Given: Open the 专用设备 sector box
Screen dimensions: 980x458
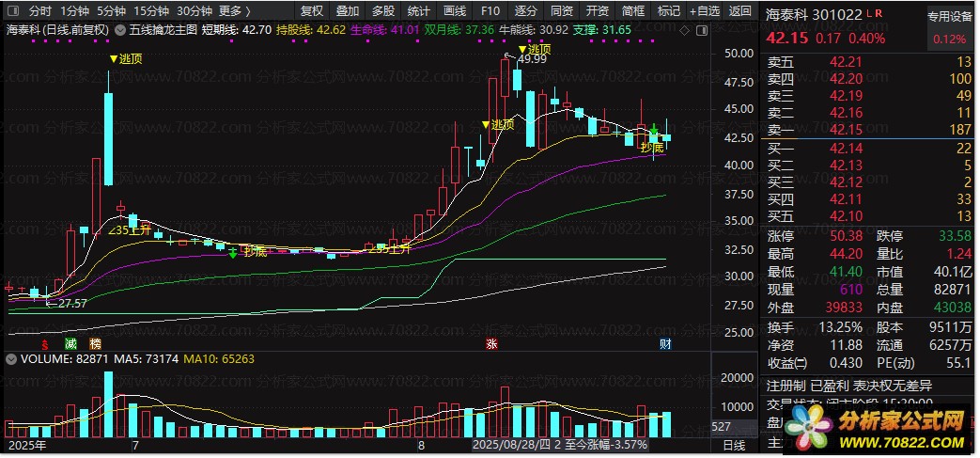Looking at the screenshot, I should (949, 29).
